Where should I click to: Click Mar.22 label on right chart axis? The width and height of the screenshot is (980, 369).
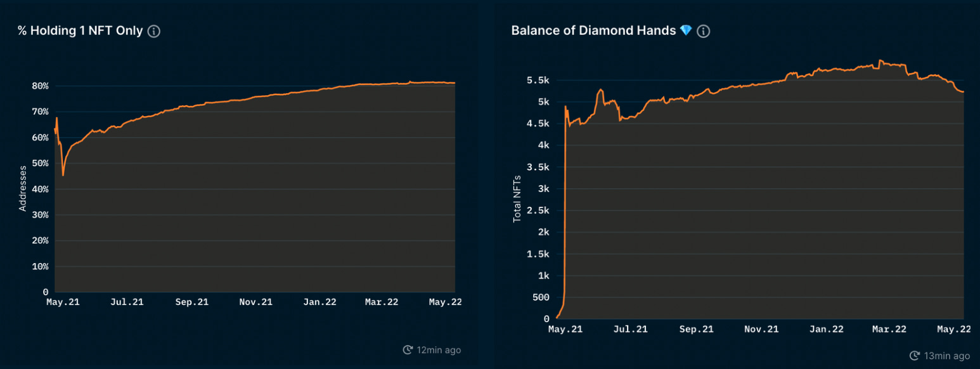(x=889, y=329)
